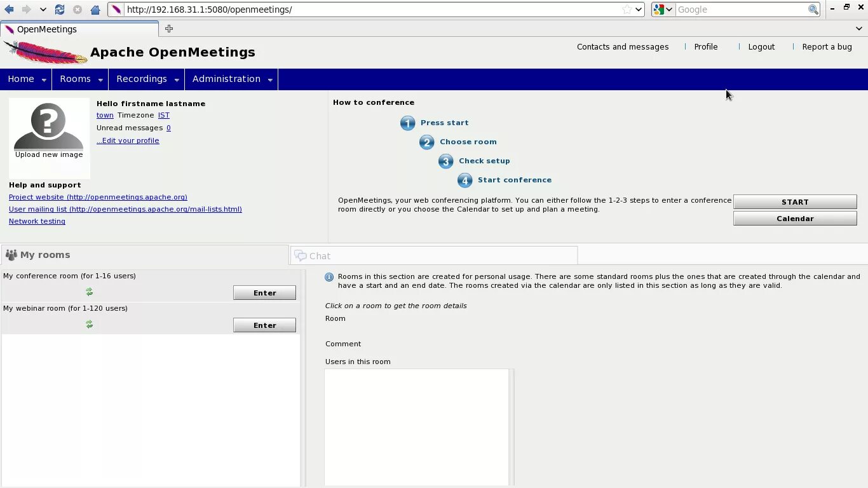Click the Start conference step label
Screen dimensions: 868x488
click(515, 180)
